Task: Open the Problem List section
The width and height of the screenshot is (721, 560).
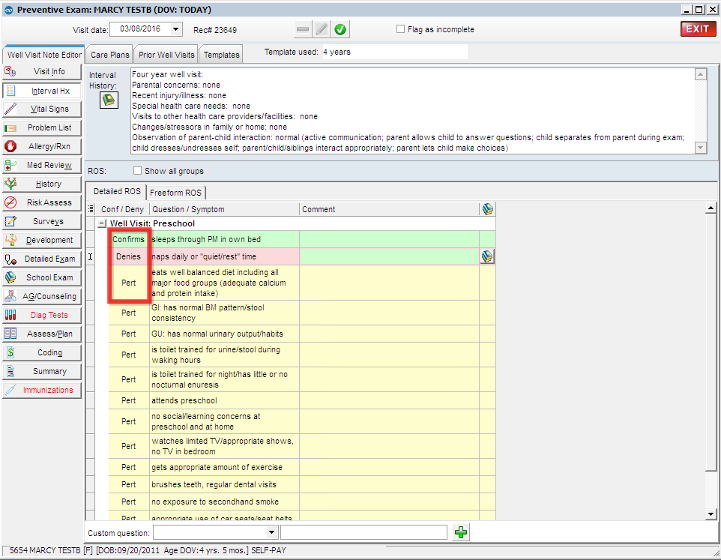Action: [x=42, y=128]
